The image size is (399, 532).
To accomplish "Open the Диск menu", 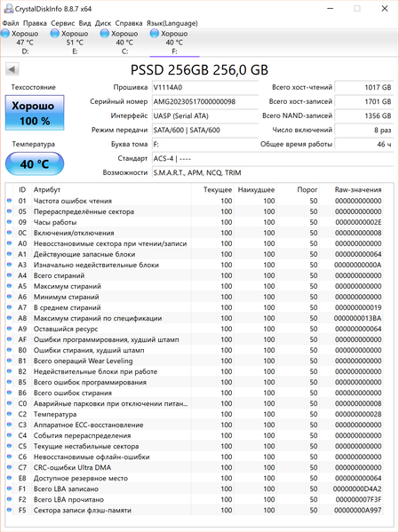I will point(103,23).
